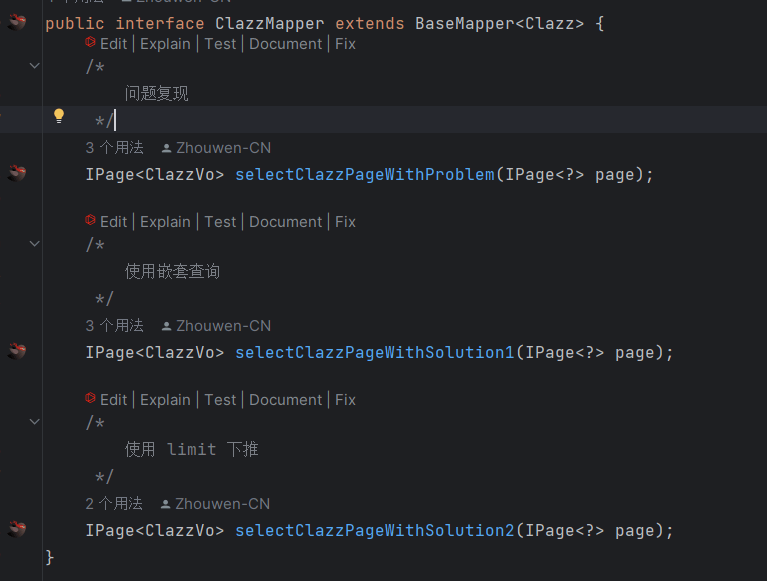Click Explain above the 问题复现 comment
This screenshot has height=581, width=767.
[x=165, y=44]
